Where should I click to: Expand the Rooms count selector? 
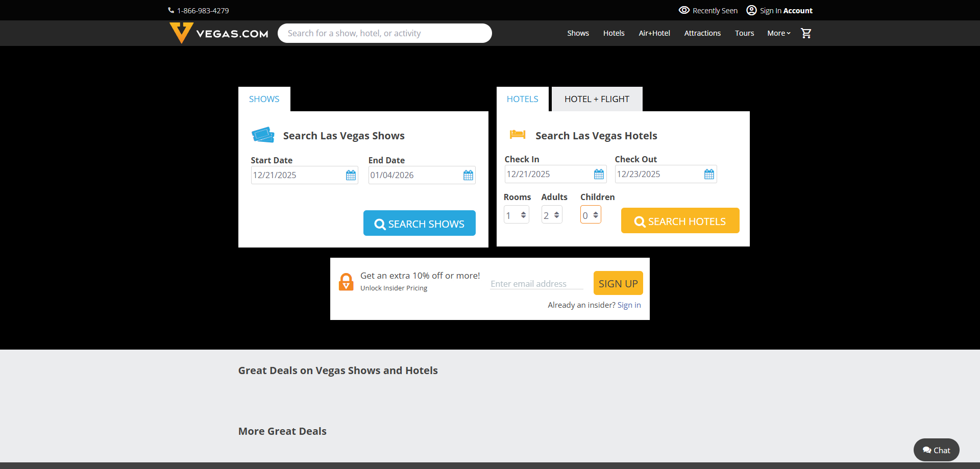tap(517, 215)
